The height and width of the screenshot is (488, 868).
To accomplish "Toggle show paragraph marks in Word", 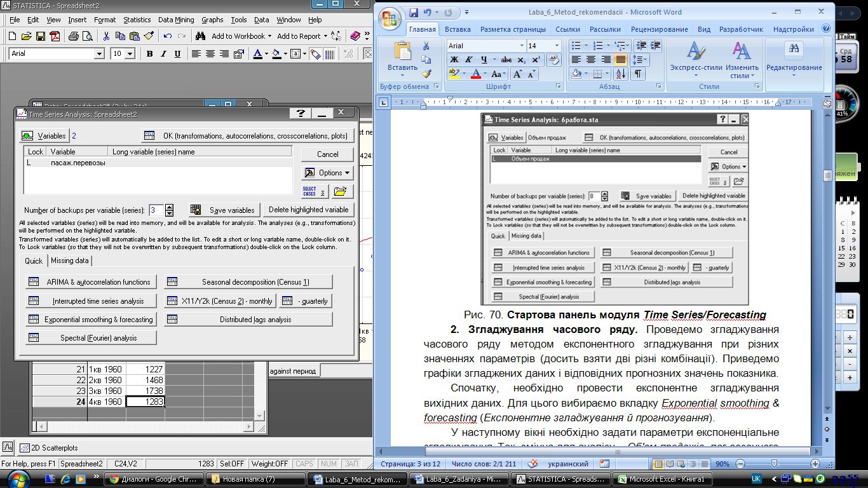I will point(638,74).
